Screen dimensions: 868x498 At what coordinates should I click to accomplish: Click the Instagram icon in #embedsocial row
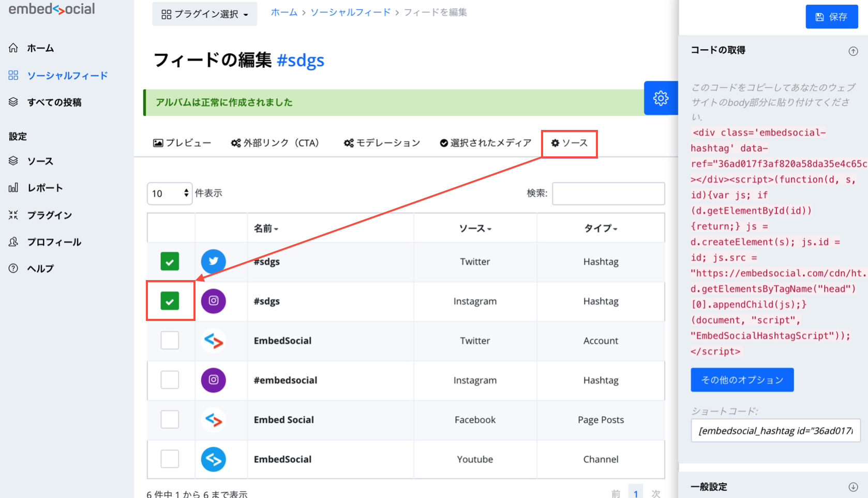click(214, 380)
